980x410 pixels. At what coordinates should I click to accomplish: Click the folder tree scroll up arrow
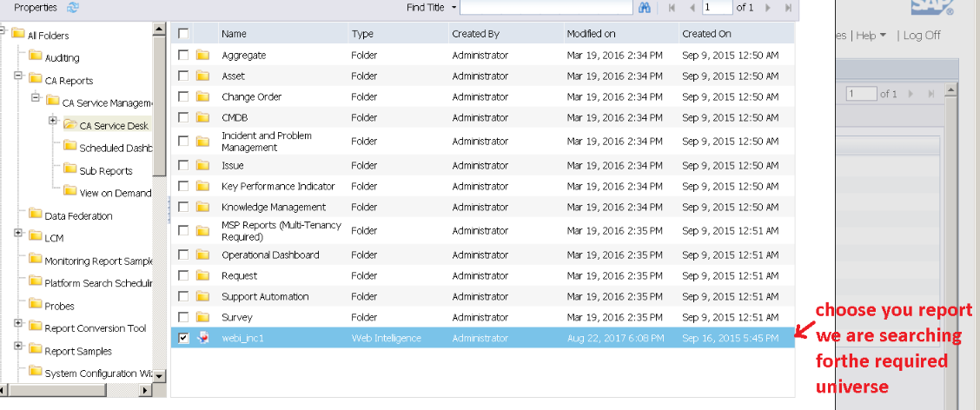coord(159,29)
